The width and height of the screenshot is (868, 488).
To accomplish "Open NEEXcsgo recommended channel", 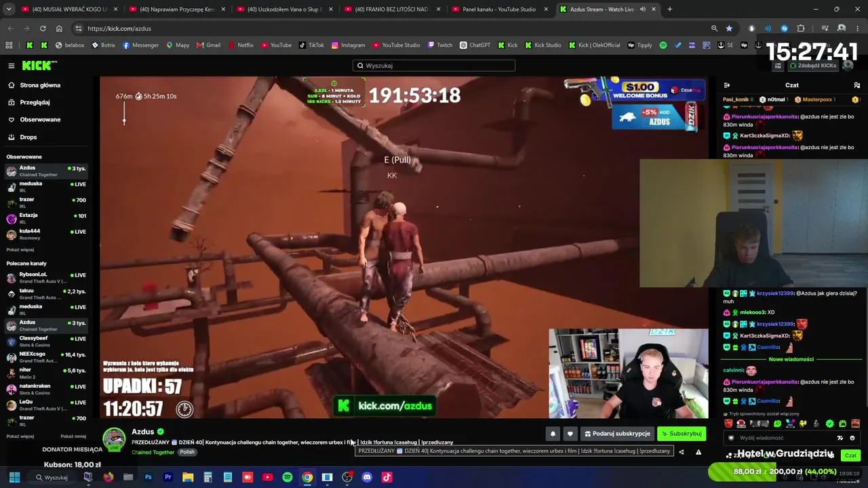I will (x=46, y=357).
